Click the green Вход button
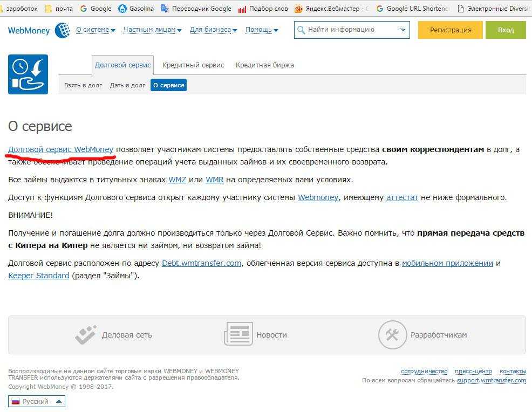532x412 pixels. click(506, 30)
